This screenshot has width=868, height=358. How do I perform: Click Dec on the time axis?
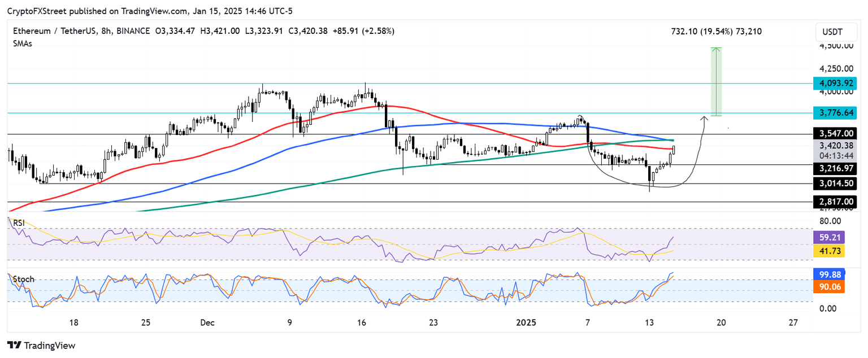pyautogui.click(x=207, y=323)
